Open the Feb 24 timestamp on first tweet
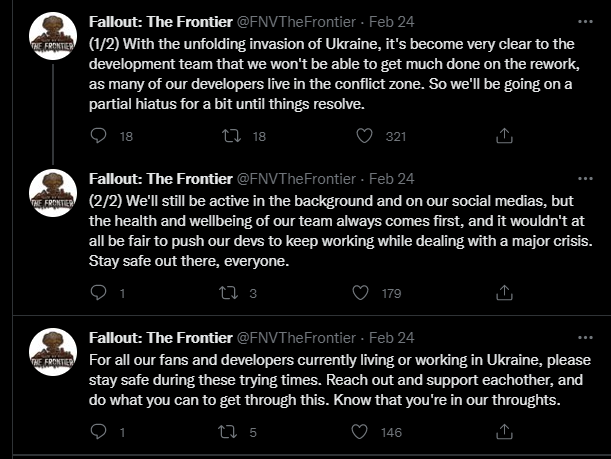The image size is (611, 459). point(391,22)
